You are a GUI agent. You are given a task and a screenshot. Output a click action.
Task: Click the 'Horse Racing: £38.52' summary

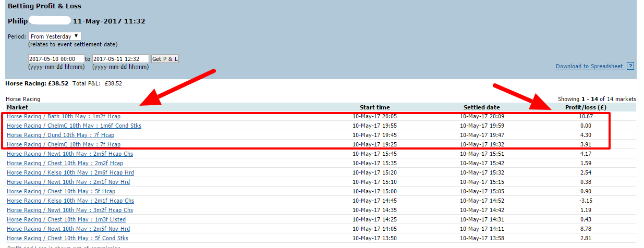click(37, 83)
